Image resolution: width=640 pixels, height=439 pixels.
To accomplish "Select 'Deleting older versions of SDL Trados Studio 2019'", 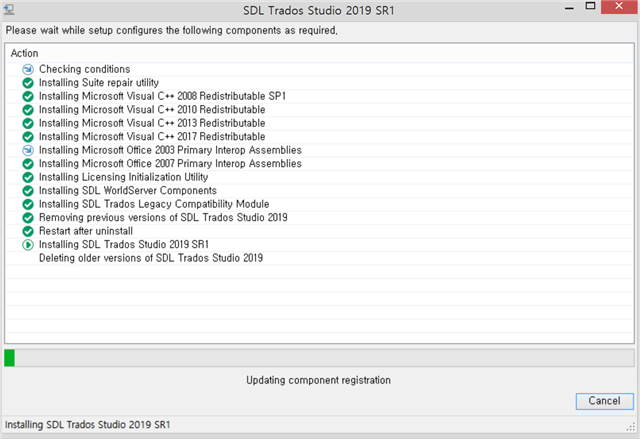I will click(x=151, y=258).
